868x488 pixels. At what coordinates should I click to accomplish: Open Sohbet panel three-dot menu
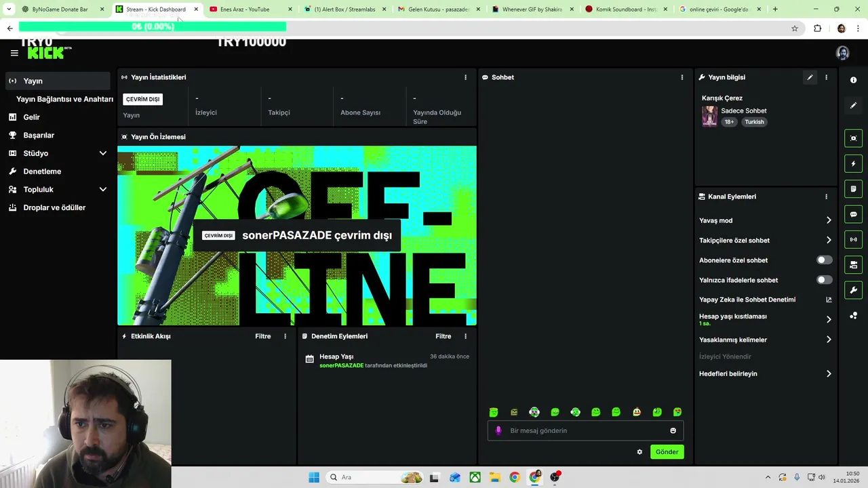[x=682, y=77]
